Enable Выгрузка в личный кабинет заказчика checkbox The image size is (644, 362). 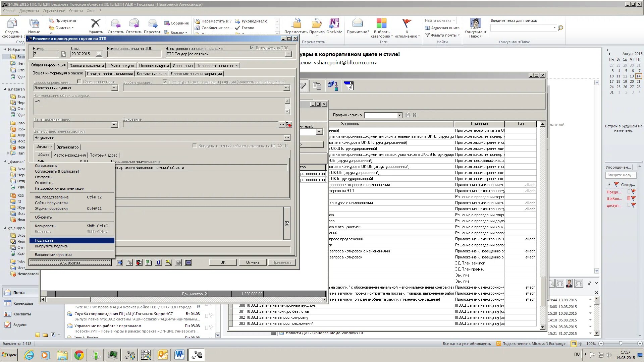(x=195, y=145)
